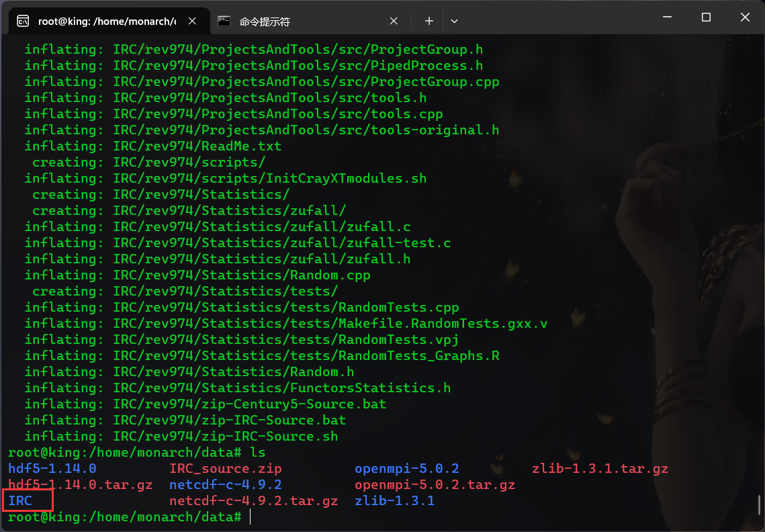Click the 命令提示符 tab icon
Screen dimensions: 765x532
click(224, 21)
